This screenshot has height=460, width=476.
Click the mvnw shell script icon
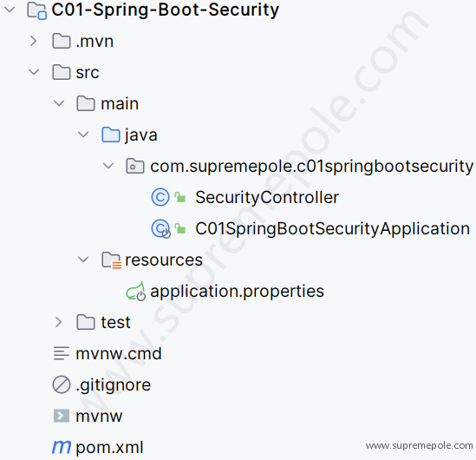(x=62, y=416)
